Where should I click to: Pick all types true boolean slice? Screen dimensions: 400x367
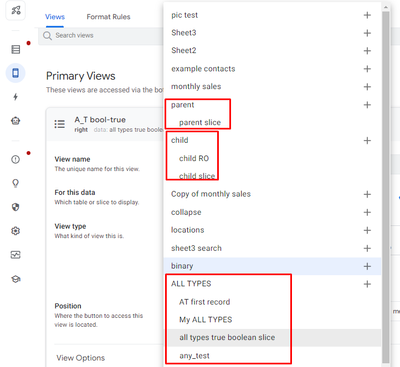[x=227, y=337]
